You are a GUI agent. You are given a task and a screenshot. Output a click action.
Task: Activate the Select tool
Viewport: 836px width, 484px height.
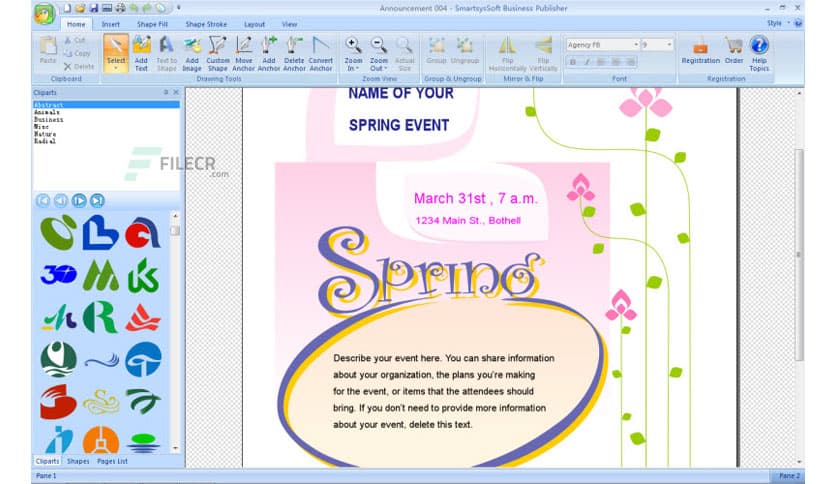tap(116, 53)
